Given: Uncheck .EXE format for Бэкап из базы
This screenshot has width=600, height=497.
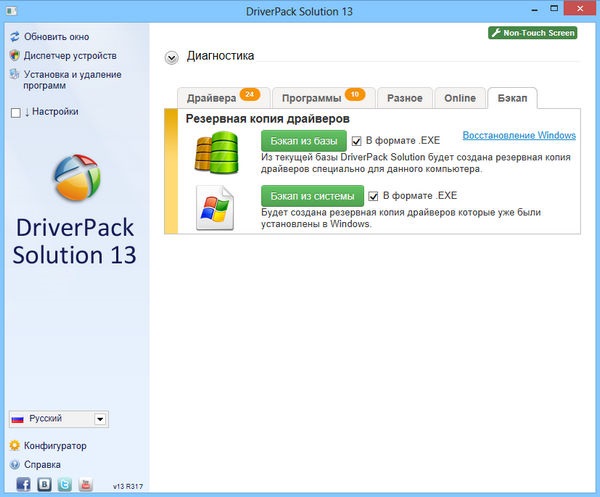Looking at the screenshot, I should click(356, 141).
